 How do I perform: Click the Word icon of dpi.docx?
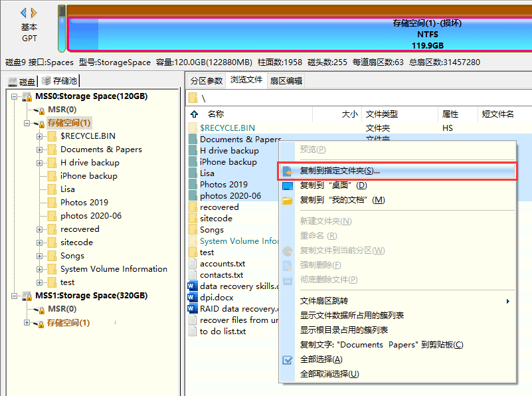(191, 297)
